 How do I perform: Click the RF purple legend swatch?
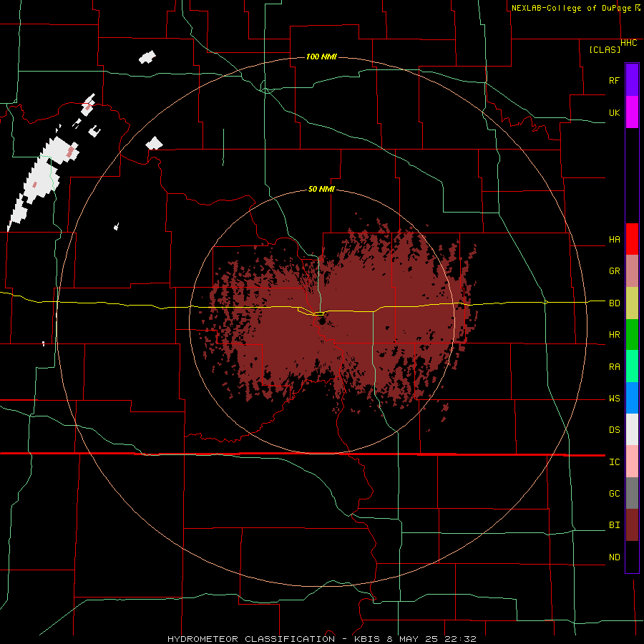click(x=632, y=80)
